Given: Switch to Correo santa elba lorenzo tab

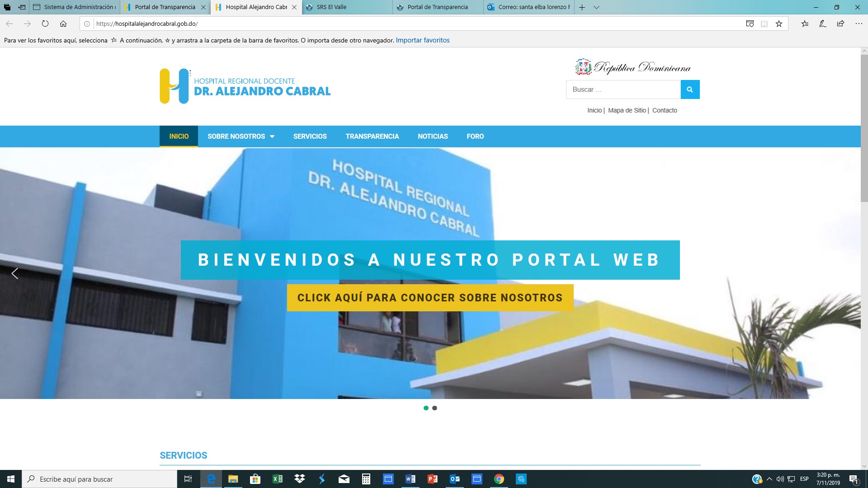Looking at the screenshot, I should tap(529, 7).
